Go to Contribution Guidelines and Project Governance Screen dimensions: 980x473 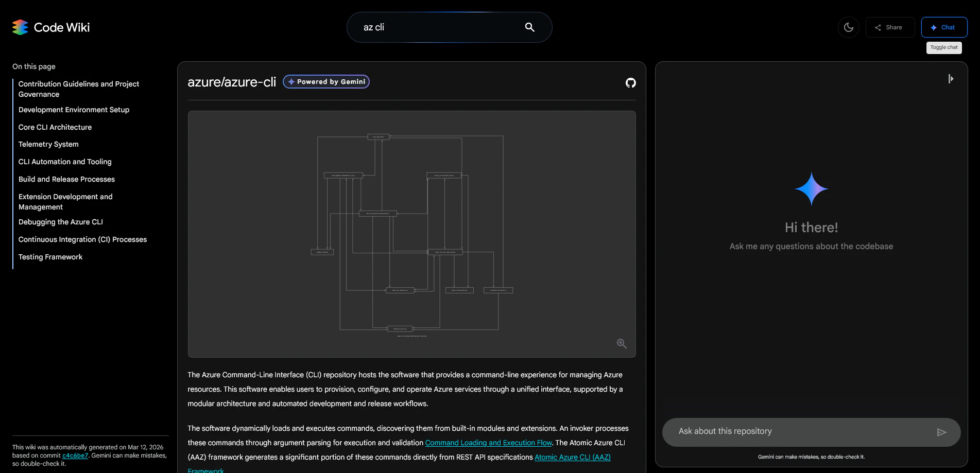point(79,89)
